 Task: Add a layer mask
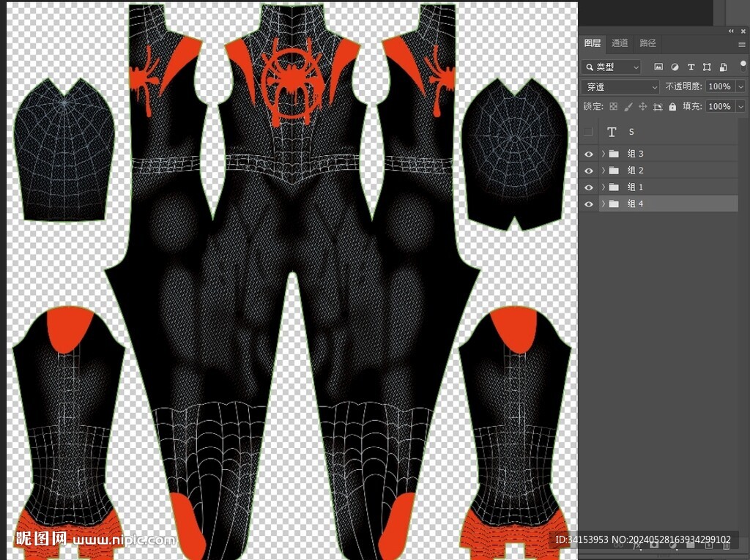click(x=654, y=545)
